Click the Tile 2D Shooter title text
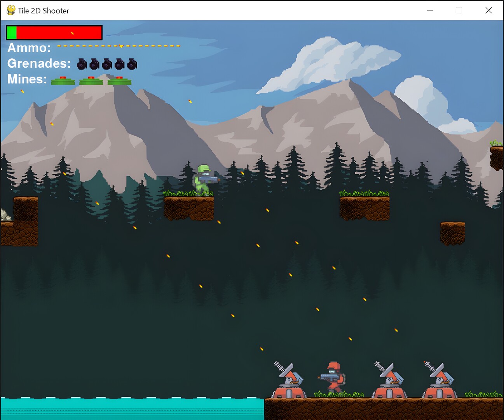Viewport: 504px width, 420px height. pos(43,10)
